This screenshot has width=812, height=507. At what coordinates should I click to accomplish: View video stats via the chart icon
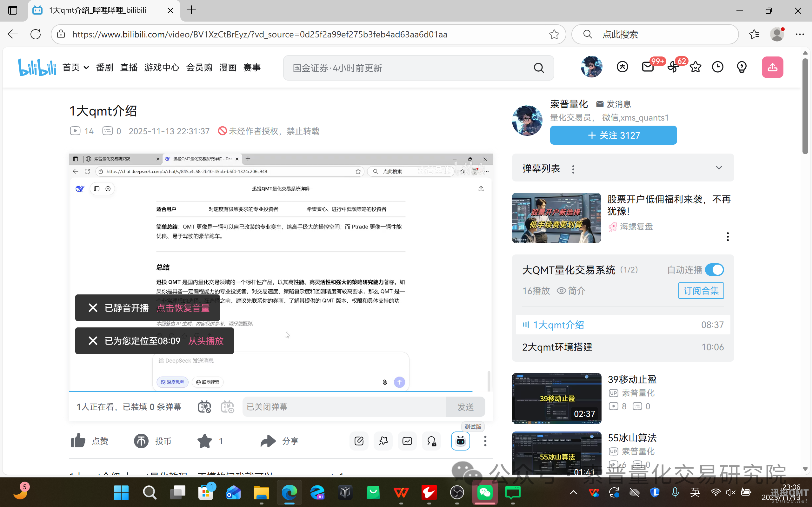407,441
